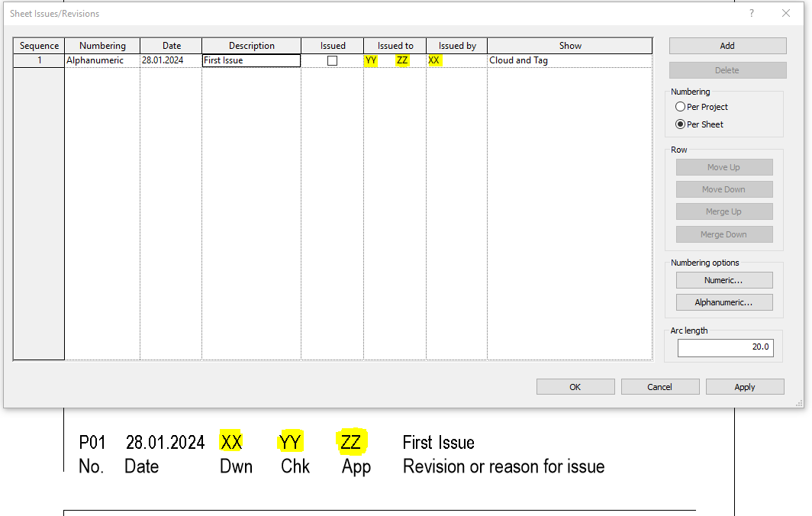Open Alphanumeric numbering options
This screenshot has width=812, height=516.
(723, 302)
